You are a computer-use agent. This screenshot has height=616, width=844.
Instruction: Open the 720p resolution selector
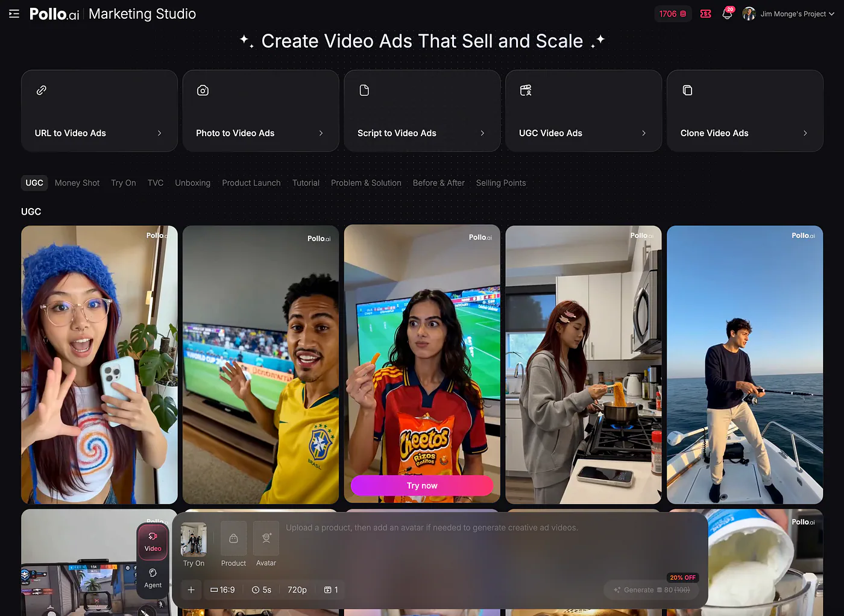pos(297,590)
